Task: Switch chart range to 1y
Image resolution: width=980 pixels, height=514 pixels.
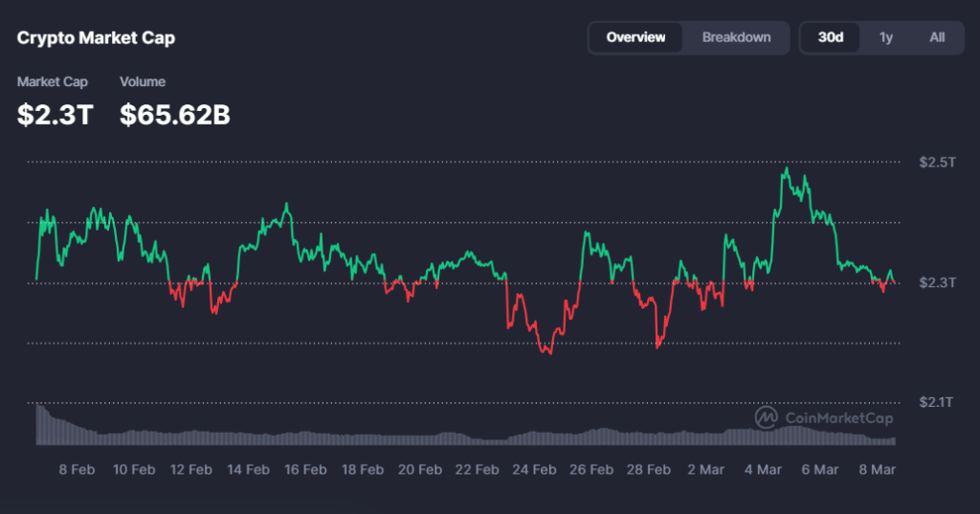Action: coord(886,37)
